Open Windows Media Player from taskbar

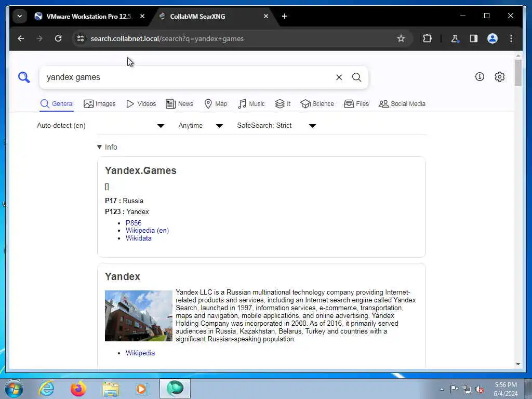(x=141, y=389)
